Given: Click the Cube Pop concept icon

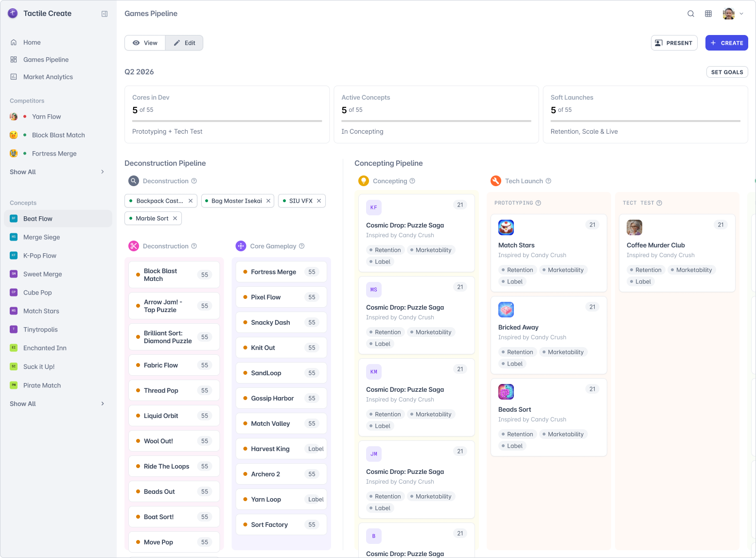Looking at the screenshot, I should [x=14, y=293].
